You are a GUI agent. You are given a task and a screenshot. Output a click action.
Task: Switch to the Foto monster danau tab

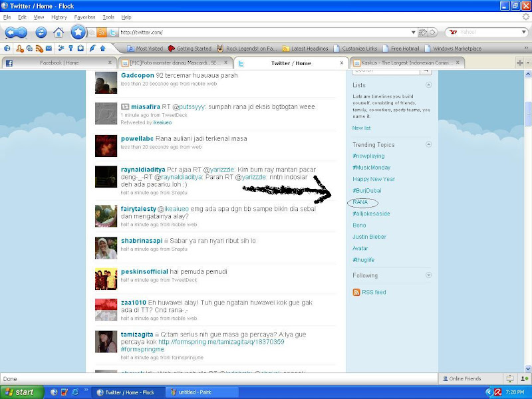tap(175, 63)
